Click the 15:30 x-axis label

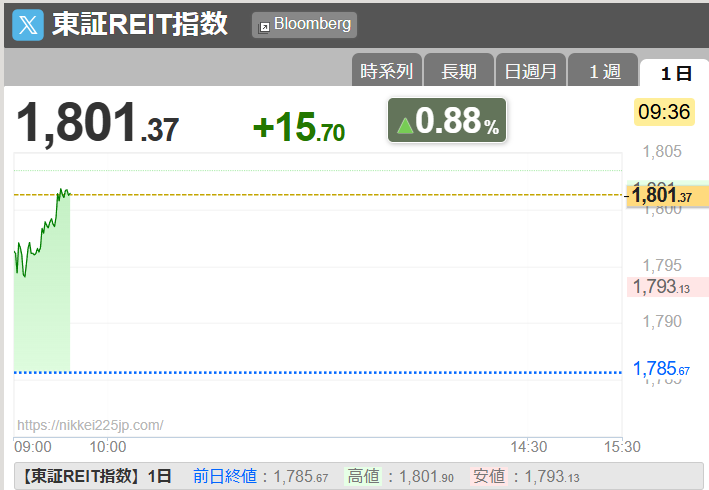(x=622, y=447)
